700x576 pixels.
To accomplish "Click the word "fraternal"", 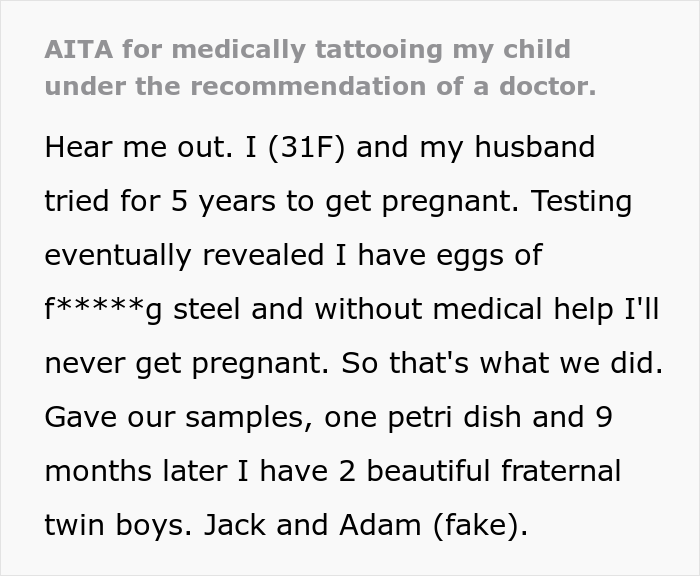I will point(561,471).
